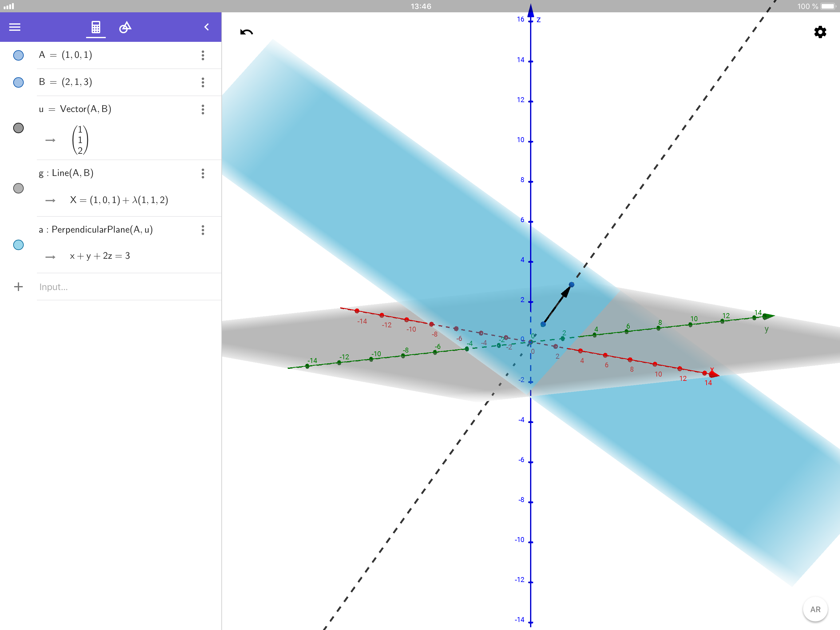Open three-dot menu for PerpendicularPlane a

(203, 230)
